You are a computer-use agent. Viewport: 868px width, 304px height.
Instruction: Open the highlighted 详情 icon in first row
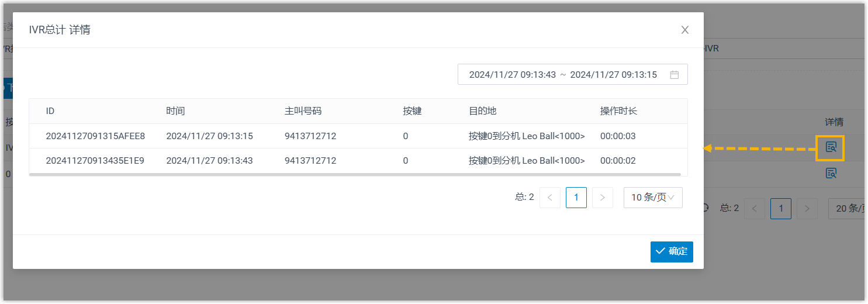pyautogui.click(x=831, y=148)
